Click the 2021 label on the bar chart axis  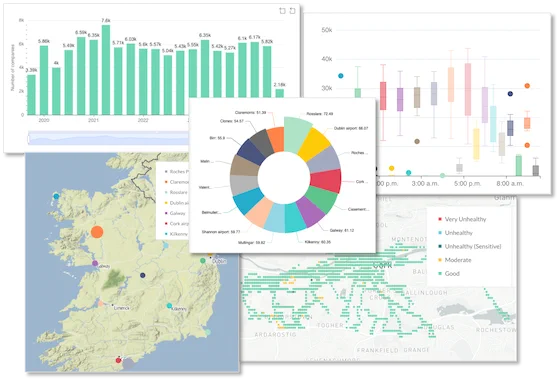pos(93,120)
